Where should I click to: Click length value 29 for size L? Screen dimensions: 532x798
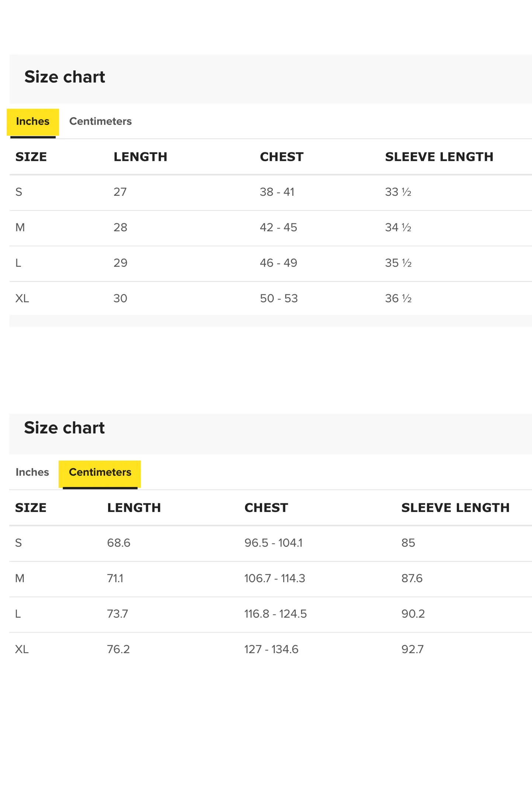point(120,263)
